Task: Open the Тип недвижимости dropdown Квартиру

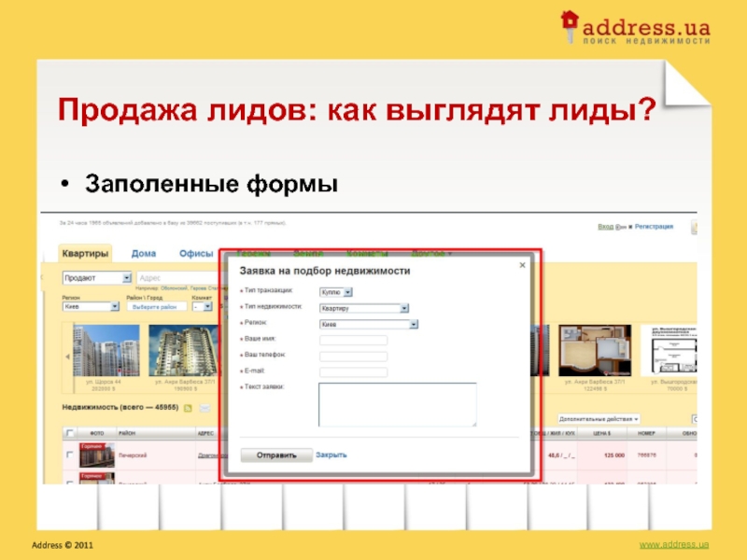Action: tap(364, 308)
